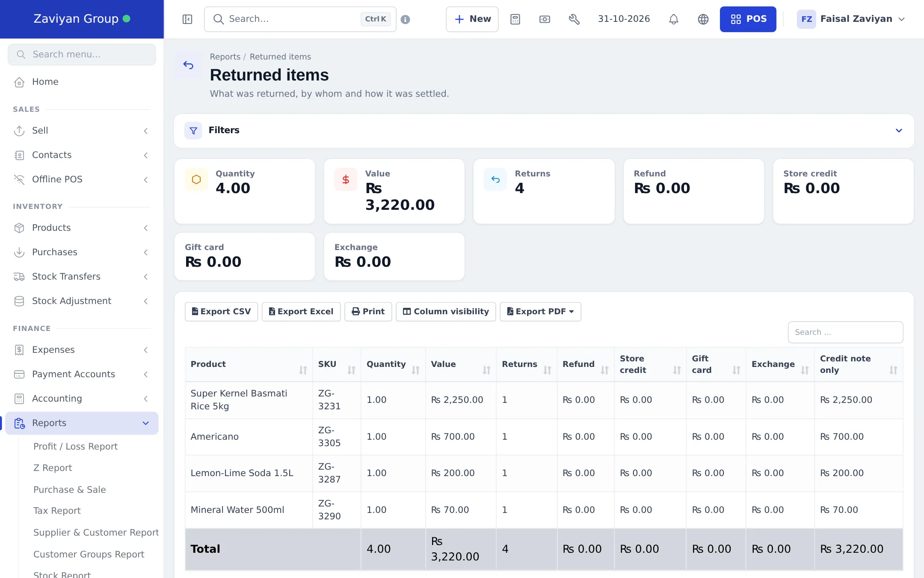Screen dimensions: 924x578
Task: Sort by Quantity column sort icon
Action: click(x=415, y=370)
